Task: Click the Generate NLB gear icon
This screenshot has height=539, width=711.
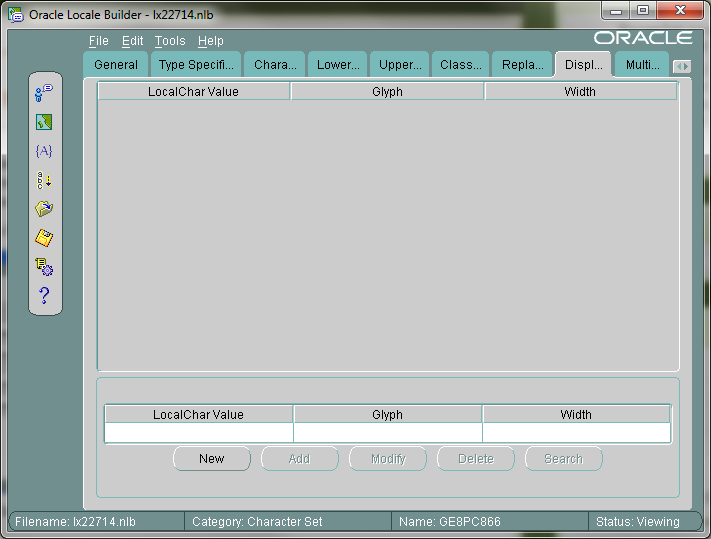Action: pyautogui.click(x=44, y=267)
